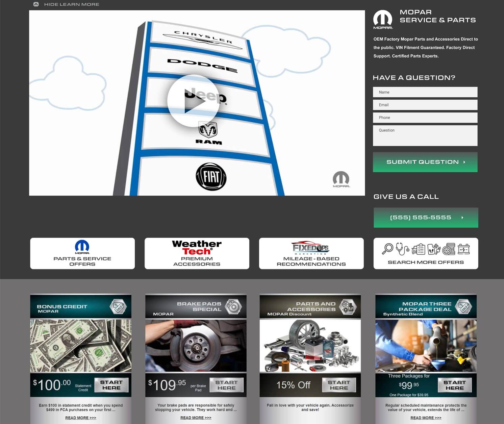Click the 15% Off text
The width and height of the screenshot is (504, 424).
(293, 385)
